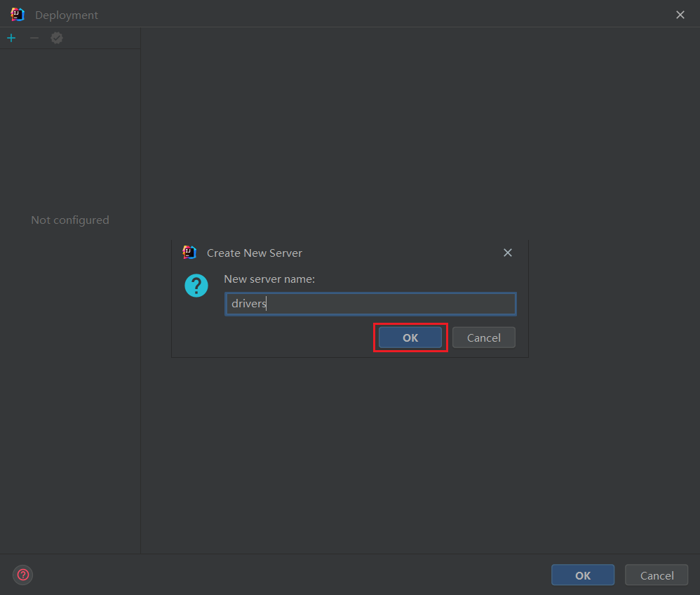
Task: Close the Deployment window
Action: [680, 15]
